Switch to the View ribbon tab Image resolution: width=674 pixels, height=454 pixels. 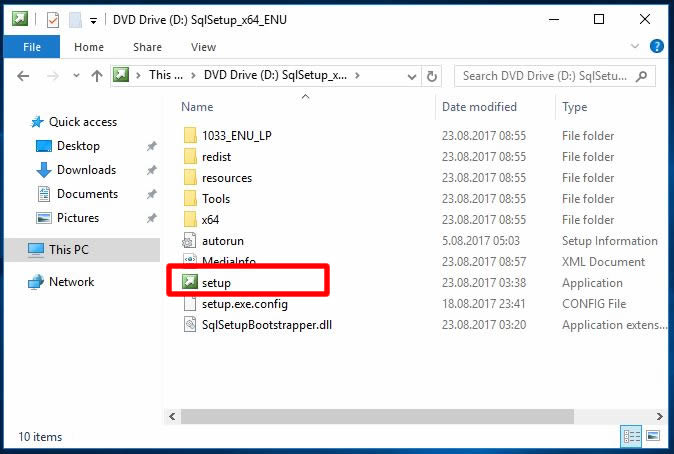pyautogui.click(x=203, y=47)
